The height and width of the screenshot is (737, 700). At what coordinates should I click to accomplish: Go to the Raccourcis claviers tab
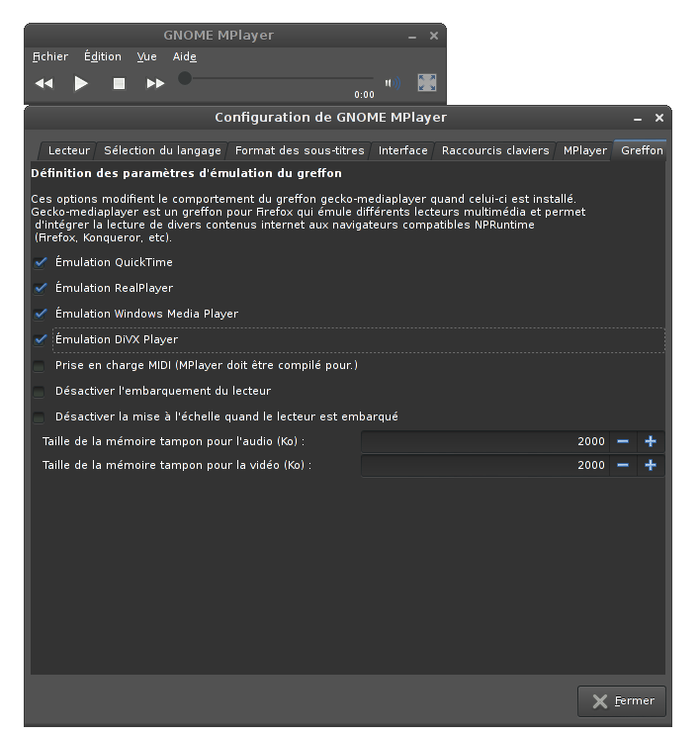pyautogui.click(x=495, y=150)
